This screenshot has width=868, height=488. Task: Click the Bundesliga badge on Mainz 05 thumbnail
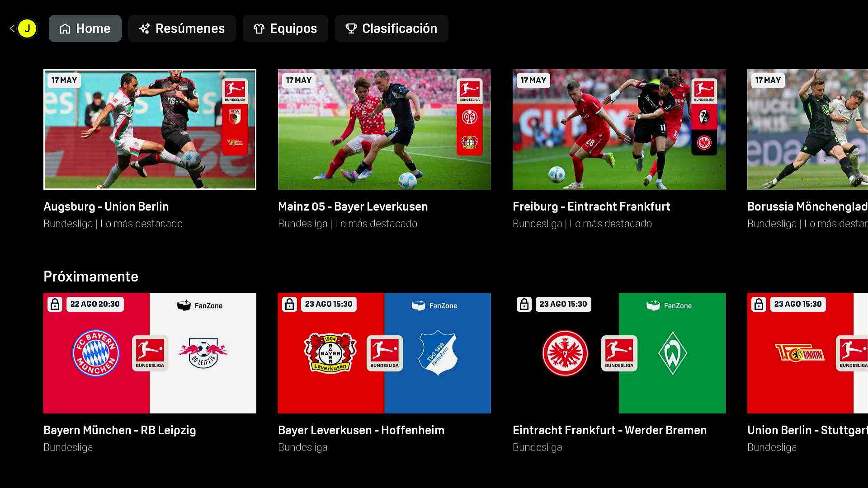click(x=470, y=91)
